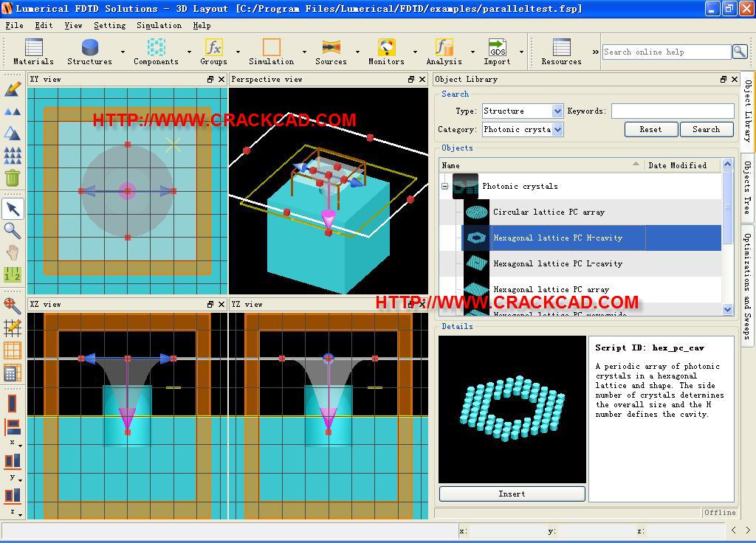Expand the toolbar overflow chevron
The width and height of the screenshot is (756, 543).
coord(596,52)
